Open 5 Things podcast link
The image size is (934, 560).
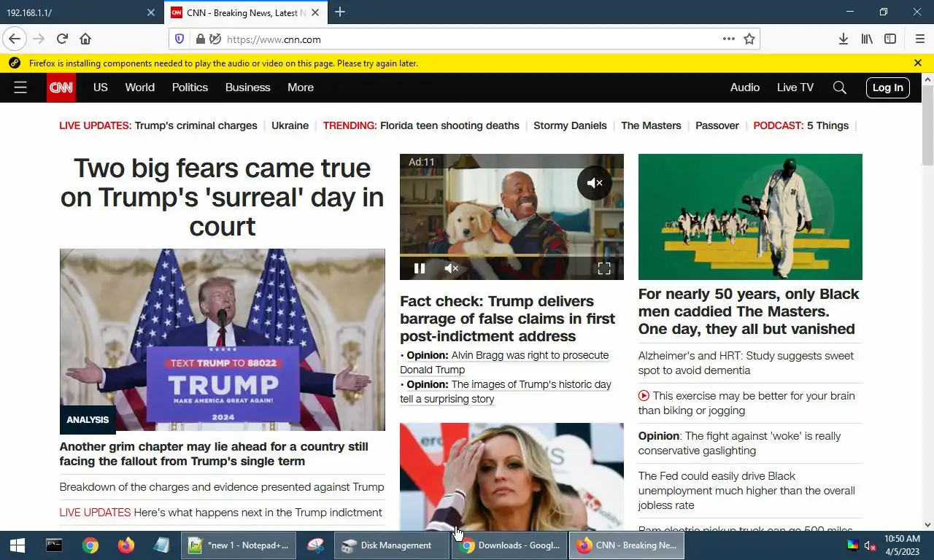click(827, 125)
